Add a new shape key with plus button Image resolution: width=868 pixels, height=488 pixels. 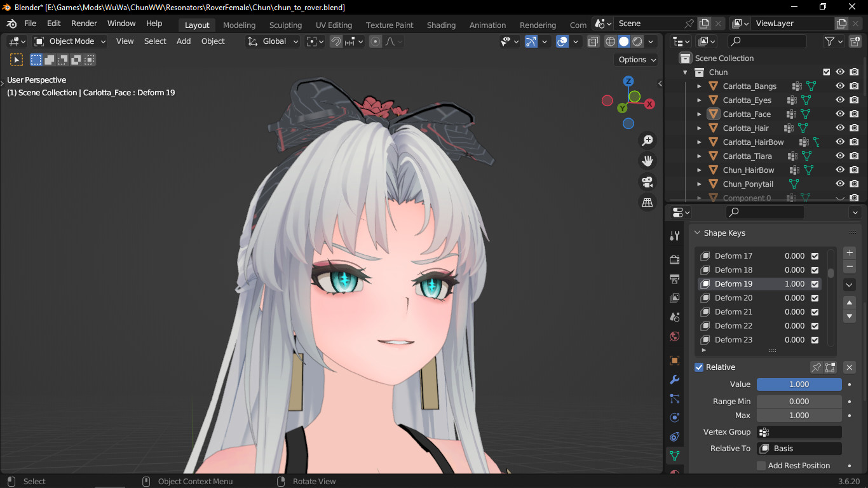tap(850, 253)
